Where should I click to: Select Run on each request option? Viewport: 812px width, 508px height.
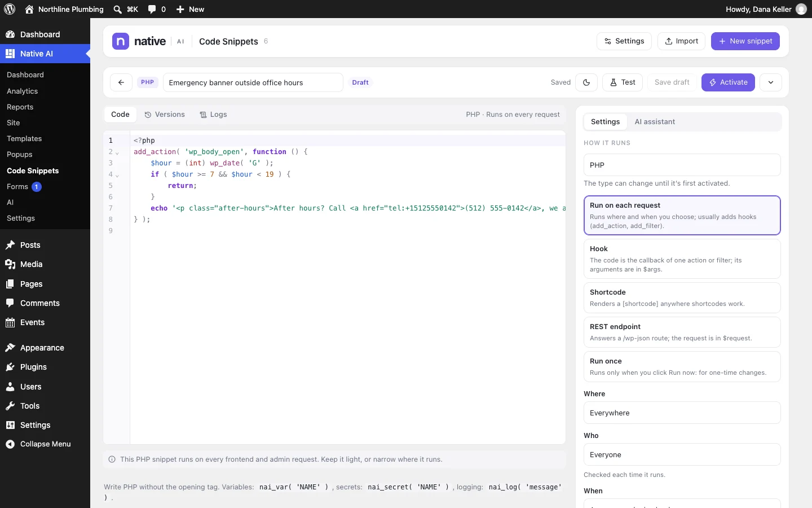(x=682, y=215)
